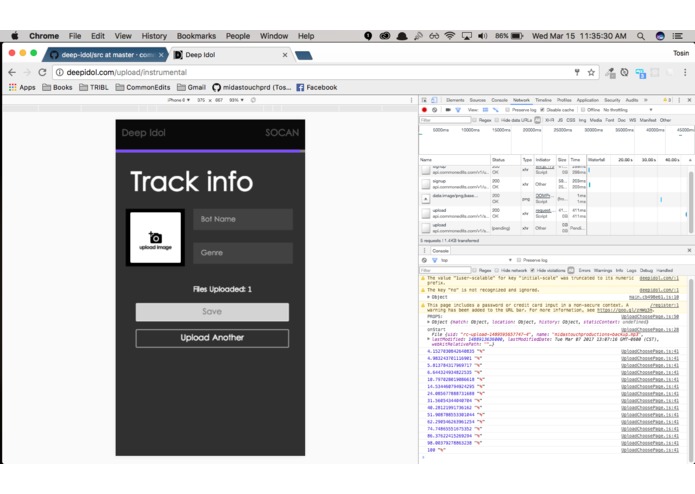Click the Save button
Screen dimensions: 695x494
(x=212, y=312)
